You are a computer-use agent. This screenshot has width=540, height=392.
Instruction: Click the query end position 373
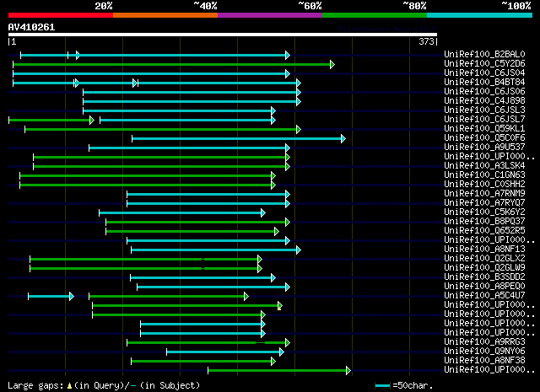click(x=426, y=41)
